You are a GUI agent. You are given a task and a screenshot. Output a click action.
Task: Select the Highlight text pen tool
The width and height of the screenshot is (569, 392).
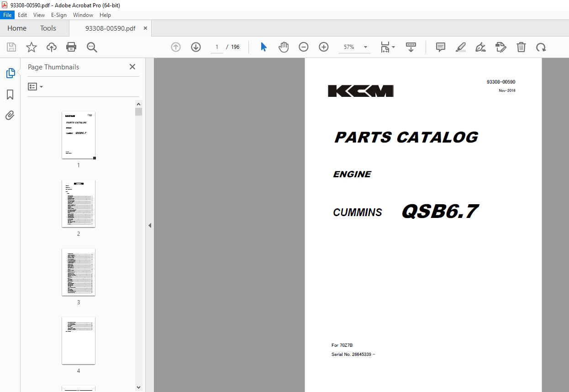(461, 47)
